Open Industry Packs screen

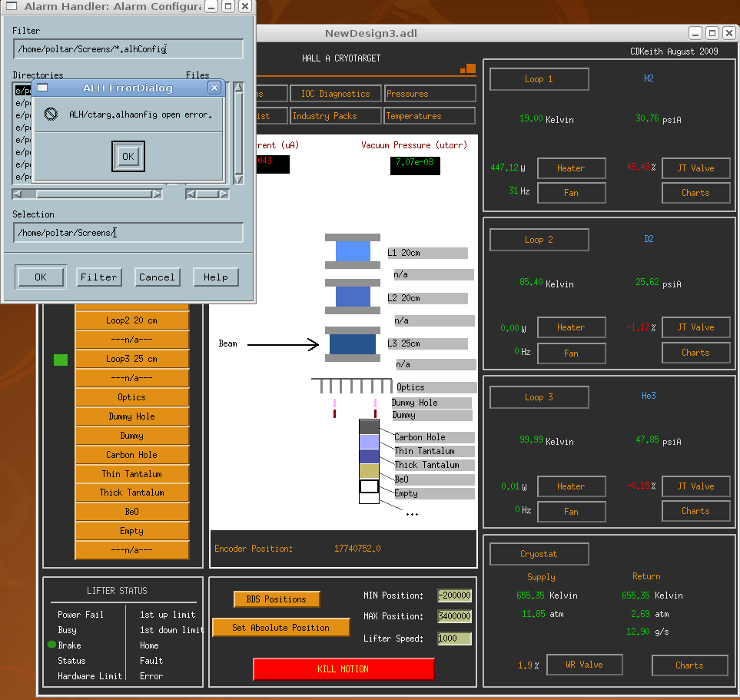[x=336, y=116]
